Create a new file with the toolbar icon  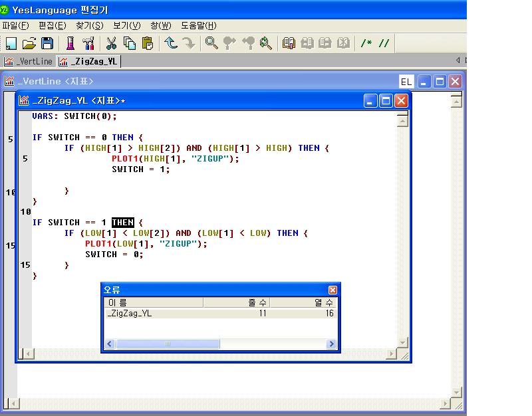(11, 43)
